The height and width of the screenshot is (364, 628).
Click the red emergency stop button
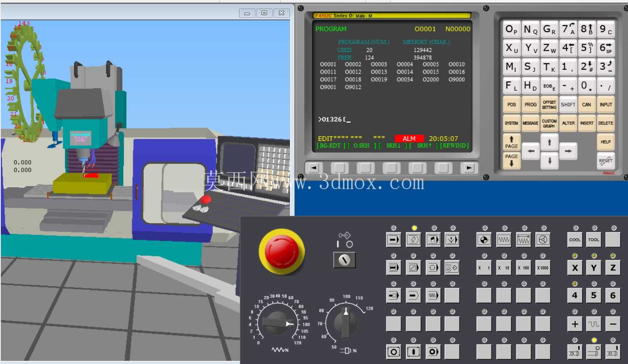pos(282,252)
